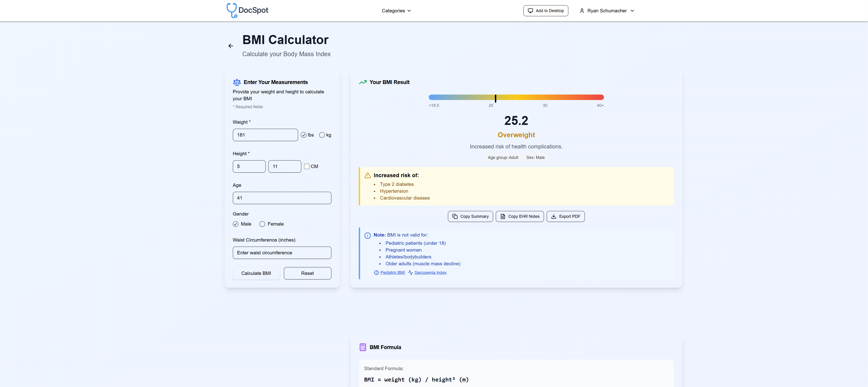
Task: Click the user profile icon by Ryan Schumacher
Action: pos(582,11)
